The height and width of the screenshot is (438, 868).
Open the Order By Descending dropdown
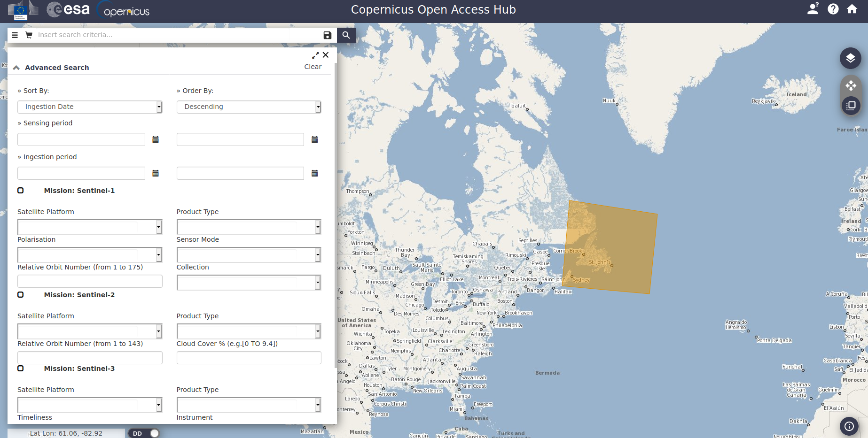(x=249, y=107)
